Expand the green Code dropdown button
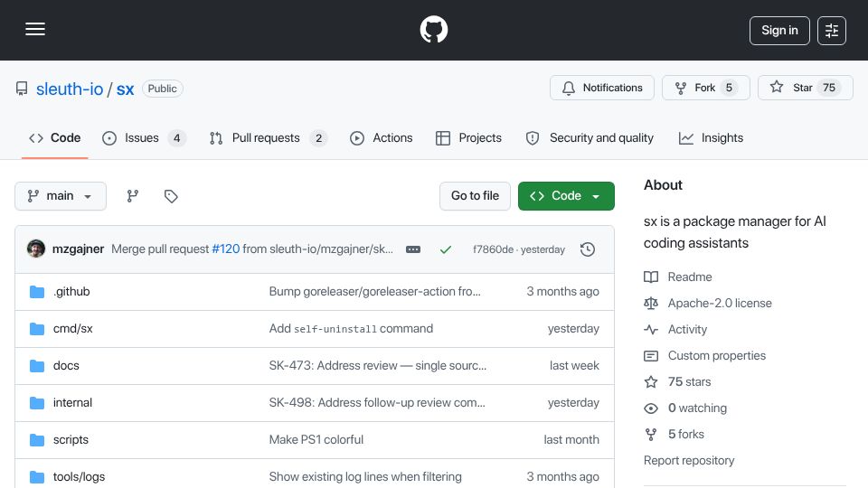The image size is (868, 488). [x=566, y=196]
